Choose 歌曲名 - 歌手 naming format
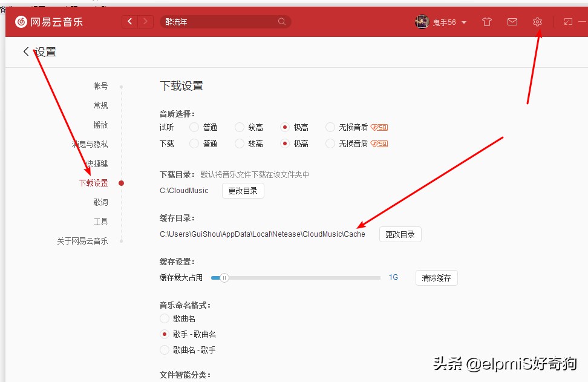 (x=164, y=350)
